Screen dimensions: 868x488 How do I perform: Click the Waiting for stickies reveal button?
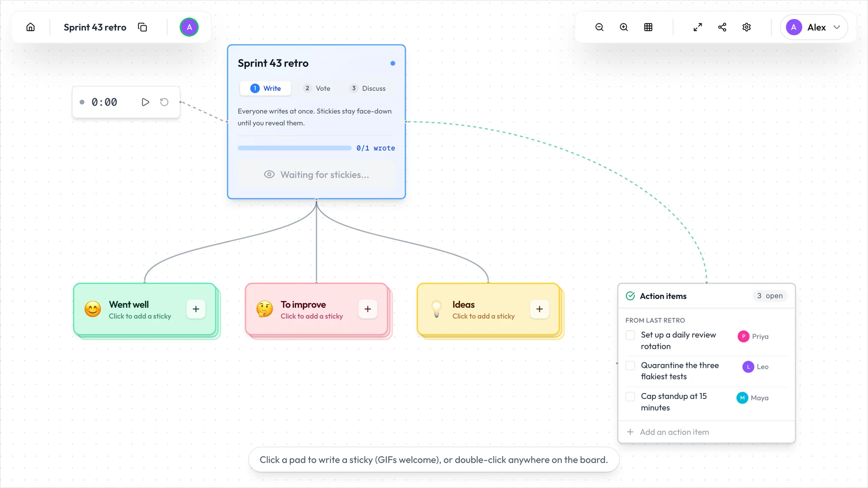316,175
